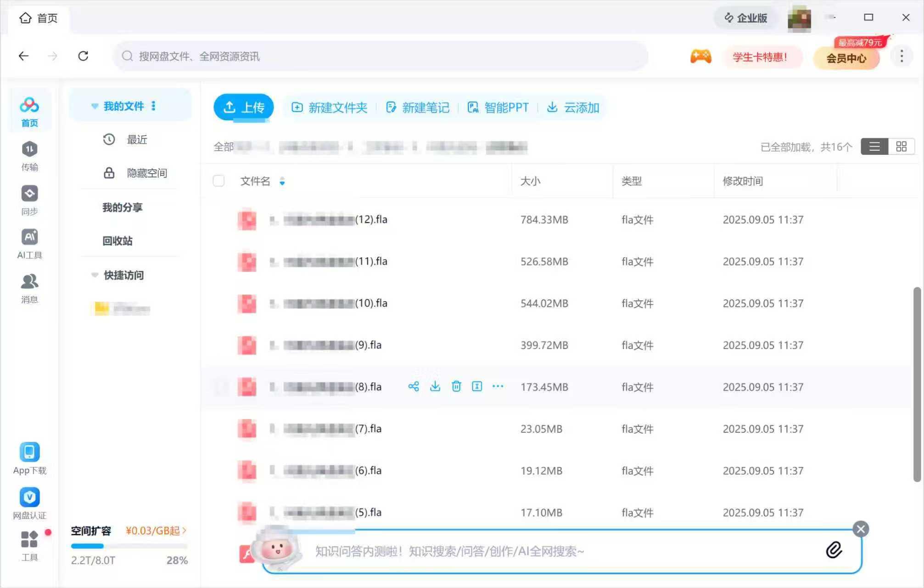
Task: Open 我的分享 in the side menu
Action: [122, 207]
